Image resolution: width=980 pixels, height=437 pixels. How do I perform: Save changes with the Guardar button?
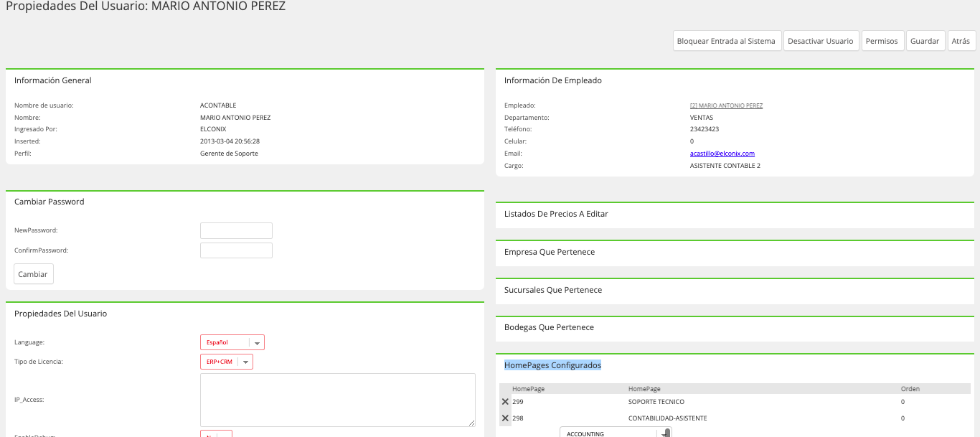[925, 41]
